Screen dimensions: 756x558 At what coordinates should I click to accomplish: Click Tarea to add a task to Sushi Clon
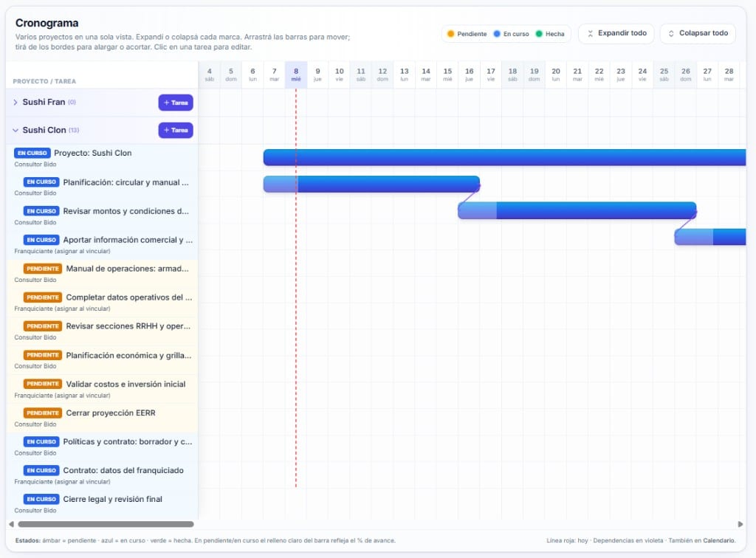176,130
